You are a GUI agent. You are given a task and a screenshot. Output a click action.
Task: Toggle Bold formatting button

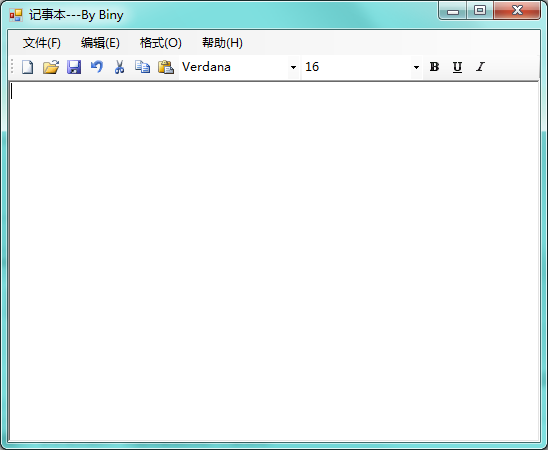click(x=434, y=67)
